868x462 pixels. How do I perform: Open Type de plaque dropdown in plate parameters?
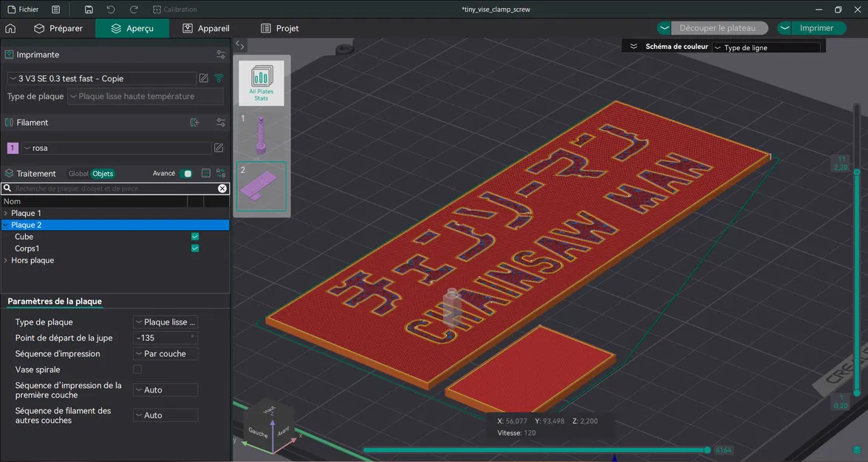(x=165, y=322)
